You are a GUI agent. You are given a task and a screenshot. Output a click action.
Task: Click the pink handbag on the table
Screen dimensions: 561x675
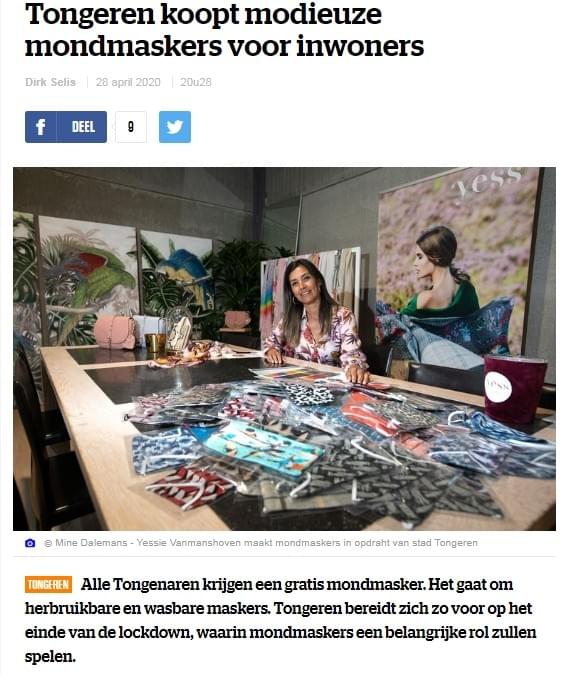(115, 332)
